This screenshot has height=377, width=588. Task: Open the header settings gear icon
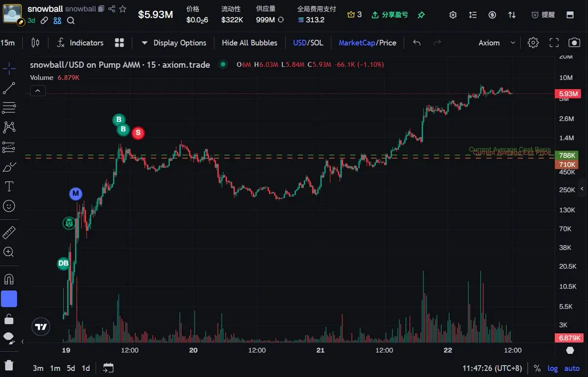453,15
